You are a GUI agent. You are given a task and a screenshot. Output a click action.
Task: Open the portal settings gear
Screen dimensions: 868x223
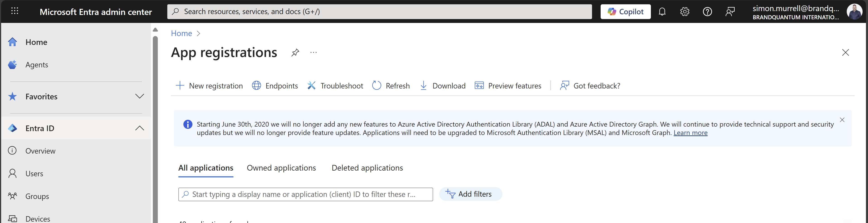[684, 12]
